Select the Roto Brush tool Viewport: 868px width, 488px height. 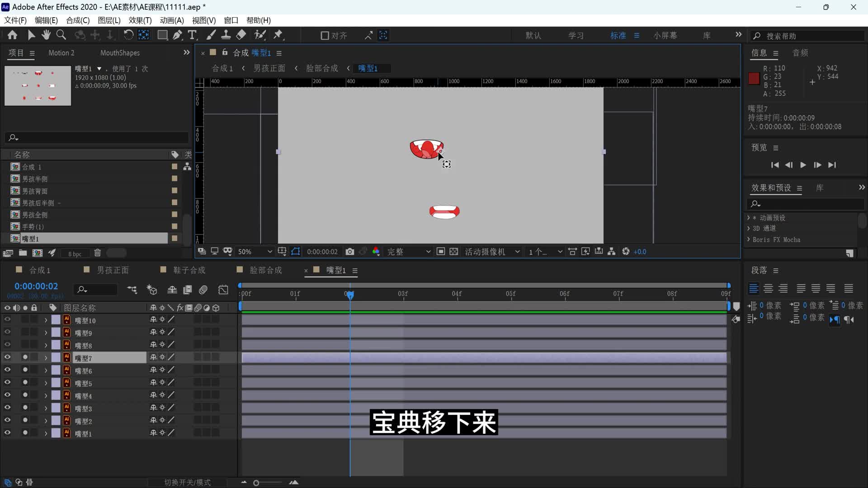pos(260,35)
